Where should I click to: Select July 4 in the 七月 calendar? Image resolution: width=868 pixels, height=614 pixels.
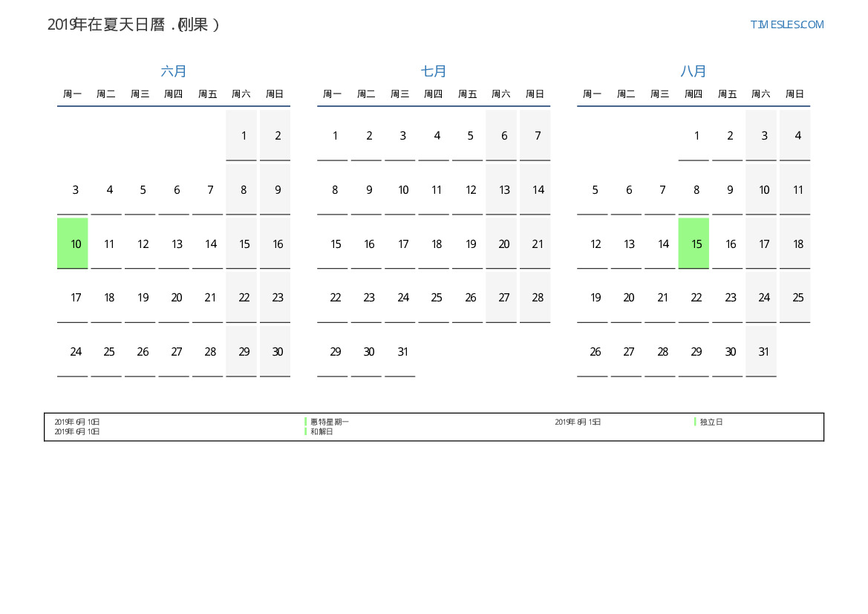click(x=437, y=136)
